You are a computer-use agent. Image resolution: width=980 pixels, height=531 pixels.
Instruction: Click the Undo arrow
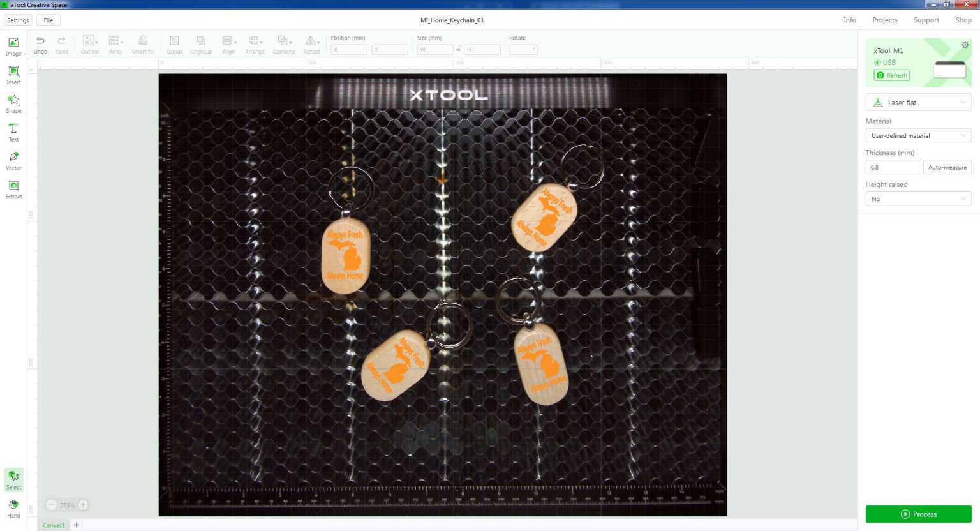coord(40,44)
